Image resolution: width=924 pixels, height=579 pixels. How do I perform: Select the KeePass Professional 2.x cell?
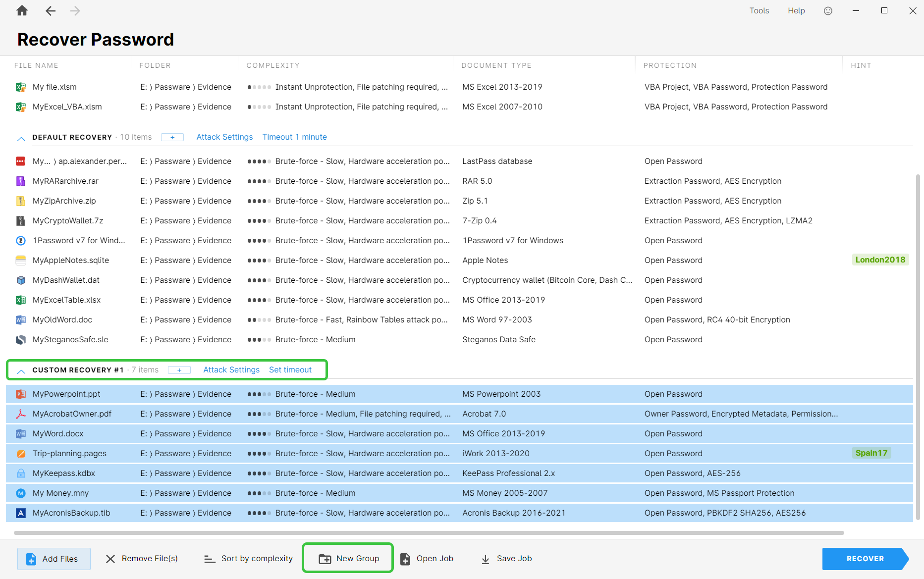(508, 474)
